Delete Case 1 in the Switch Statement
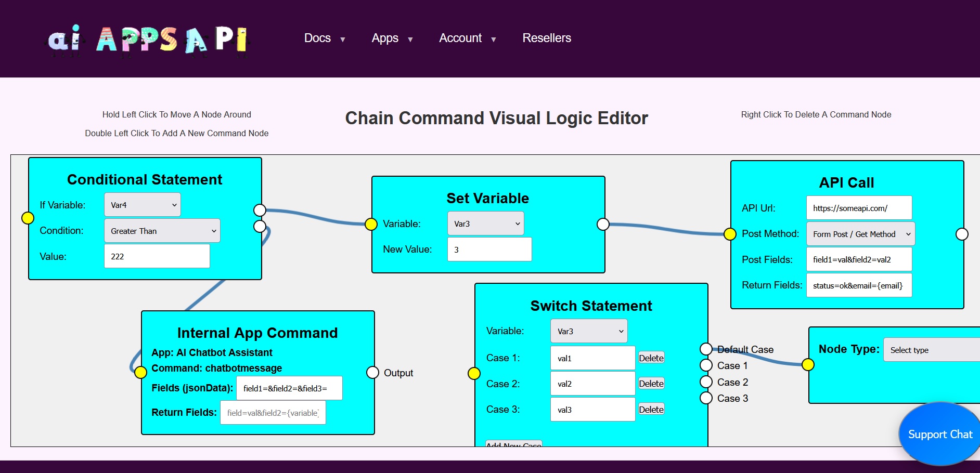The height and width of the screenshot is (473, 980). [x=651, y=358]
